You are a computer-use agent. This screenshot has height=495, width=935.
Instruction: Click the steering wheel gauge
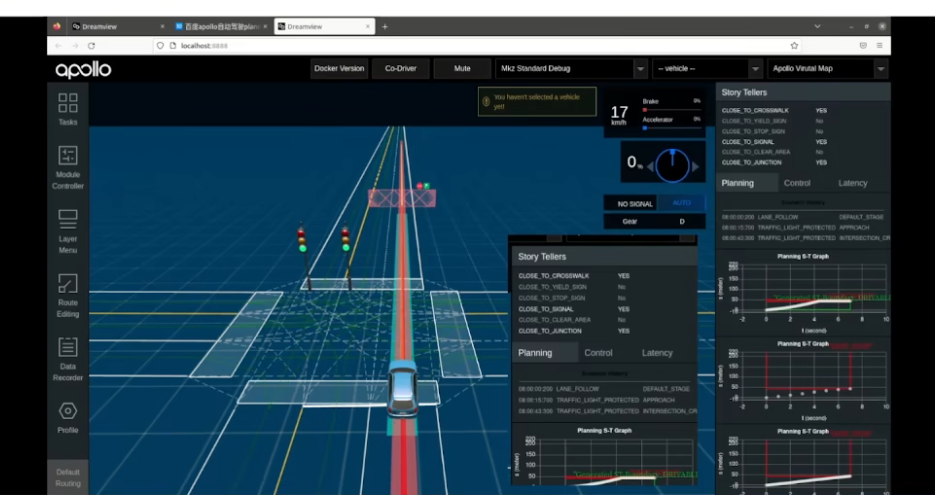(672, 165)
